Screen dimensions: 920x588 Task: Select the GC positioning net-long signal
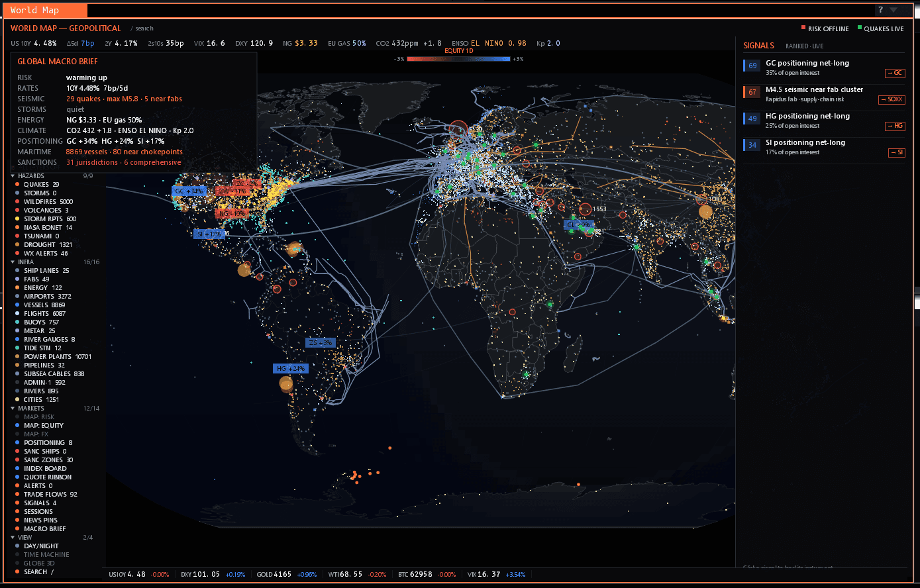(824, 68)
